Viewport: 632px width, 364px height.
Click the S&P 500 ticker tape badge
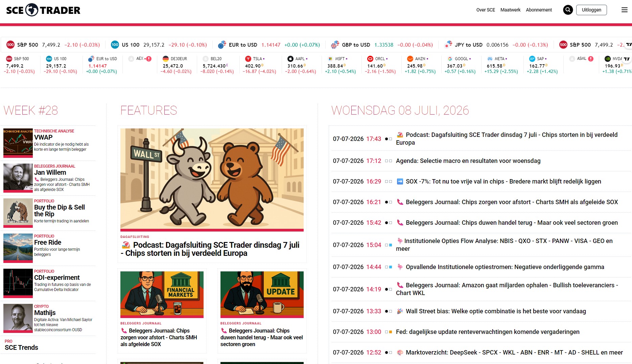10,45
